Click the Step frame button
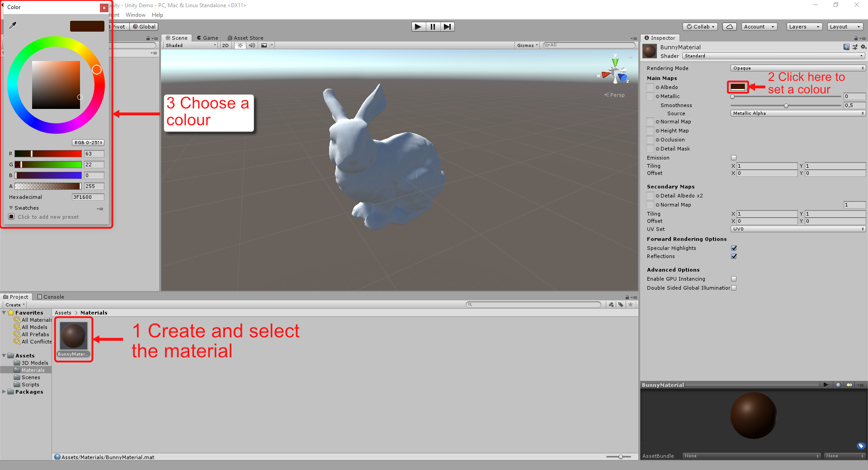Viewport: 868px width, 470px height. (447, 27)
